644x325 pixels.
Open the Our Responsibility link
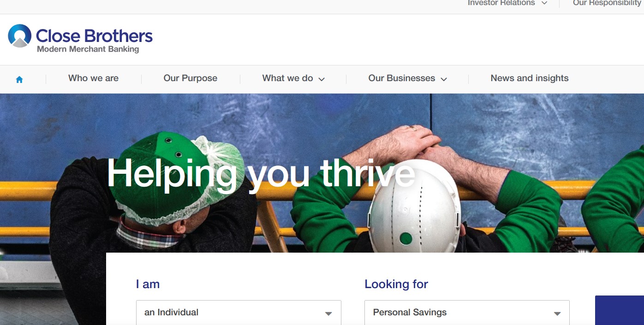click(607, 3)
